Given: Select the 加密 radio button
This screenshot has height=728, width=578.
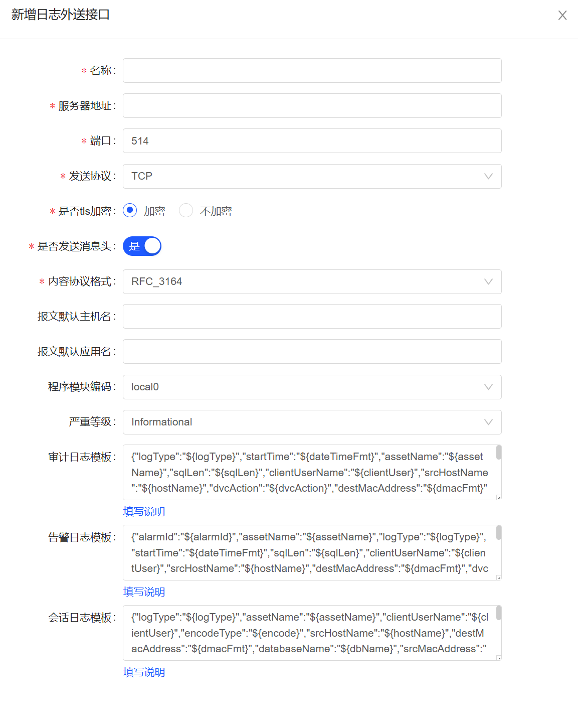Looking at the screenshot, I should click(130, 210).
